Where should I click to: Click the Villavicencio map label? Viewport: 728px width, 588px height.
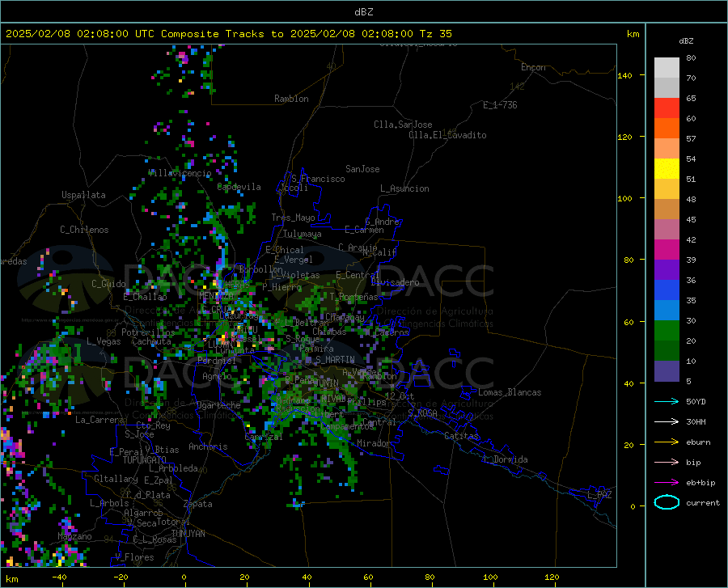(x=180, y=173)
